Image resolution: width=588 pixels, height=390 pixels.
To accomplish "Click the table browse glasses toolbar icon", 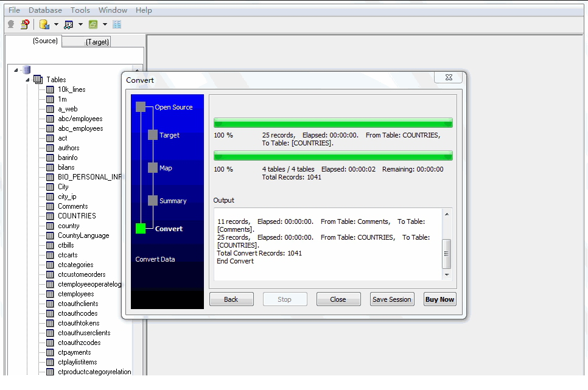I will tap(68, 24).
